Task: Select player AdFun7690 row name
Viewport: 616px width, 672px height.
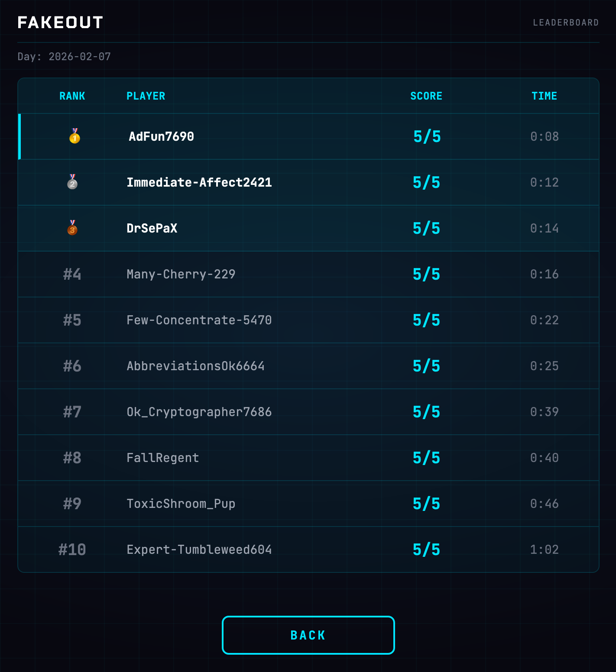Action: (x=161, y=136)
